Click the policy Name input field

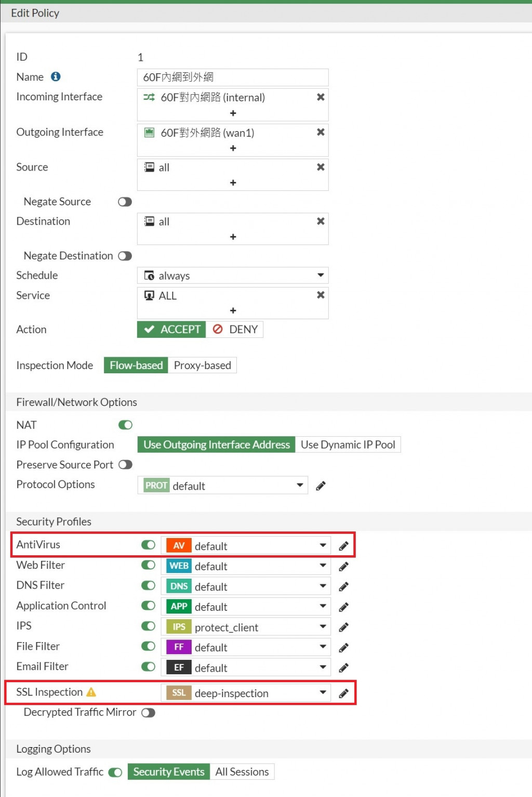click(x=233, y=77)
